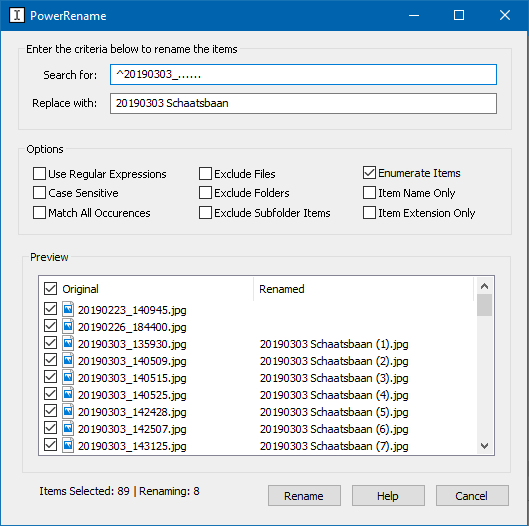Select file name 20190303_135930.jpg

point(132,344)
